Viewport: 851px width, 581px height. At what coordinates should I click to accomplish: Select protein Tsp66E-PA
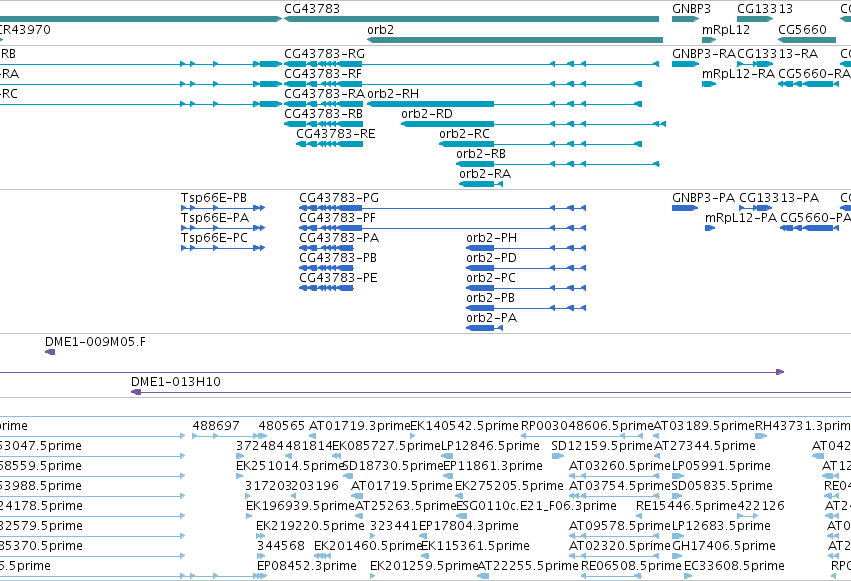[x=223, y=228]
